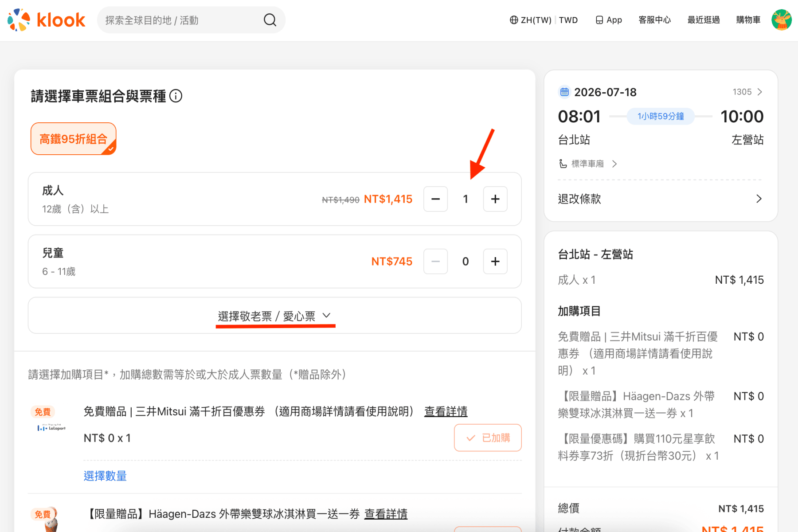Click the Klook logo
Viewport: 798px width, 532px height.
(46, 20)
